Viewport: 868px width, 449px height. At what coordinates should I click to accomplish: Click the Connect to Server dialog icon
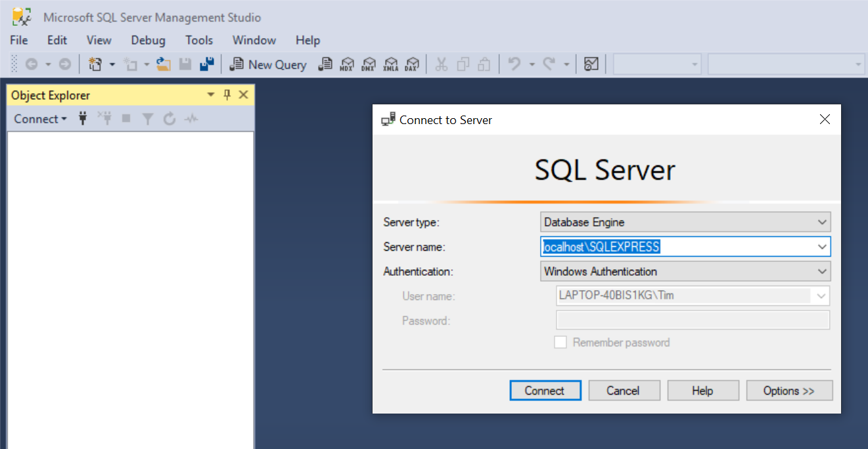coord(388,119)
